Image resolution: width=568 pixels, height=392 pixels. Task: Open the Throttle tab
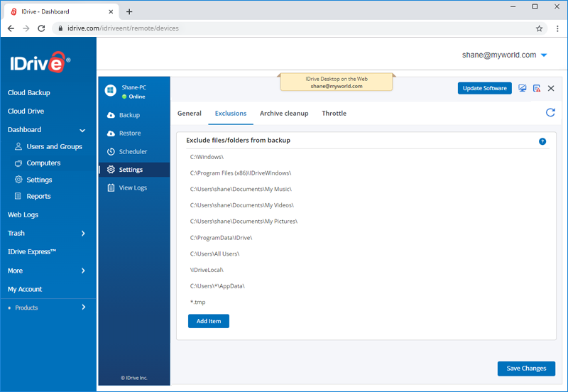pyautogui.click(x=334, y=114)
